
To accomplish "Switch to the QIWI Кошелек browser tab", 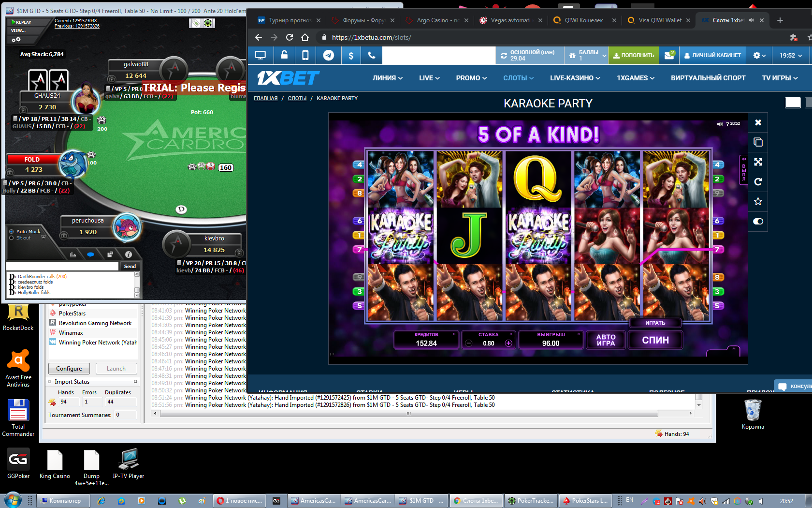I will [585, 20].
